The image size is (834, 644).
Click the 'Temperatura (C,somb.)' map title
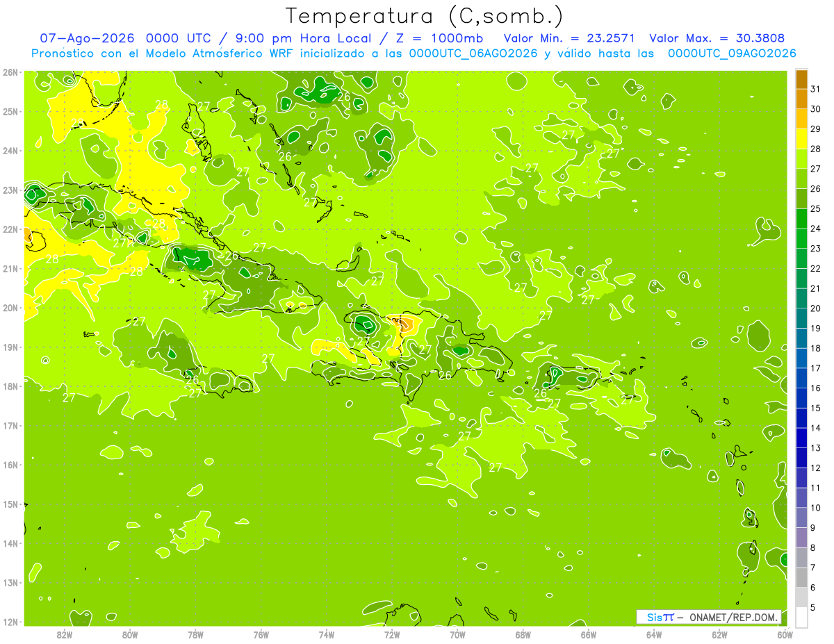click(425, 16)
